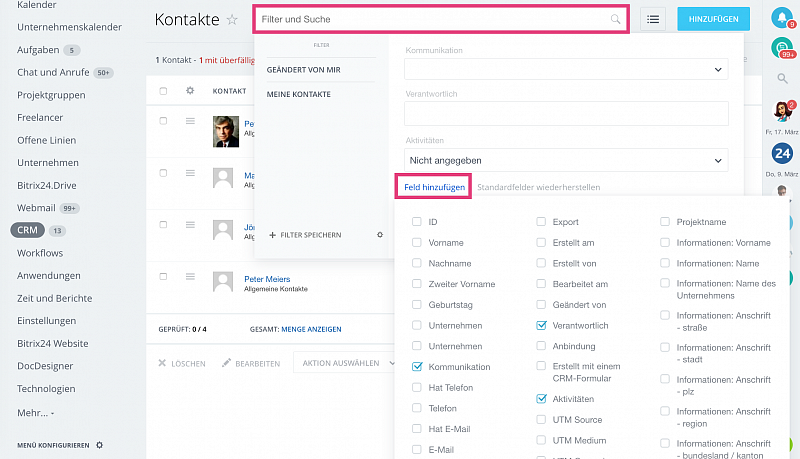Click the magnifier icon in search field
Viewport: 800px width, 459px height.
coord(615,19)
